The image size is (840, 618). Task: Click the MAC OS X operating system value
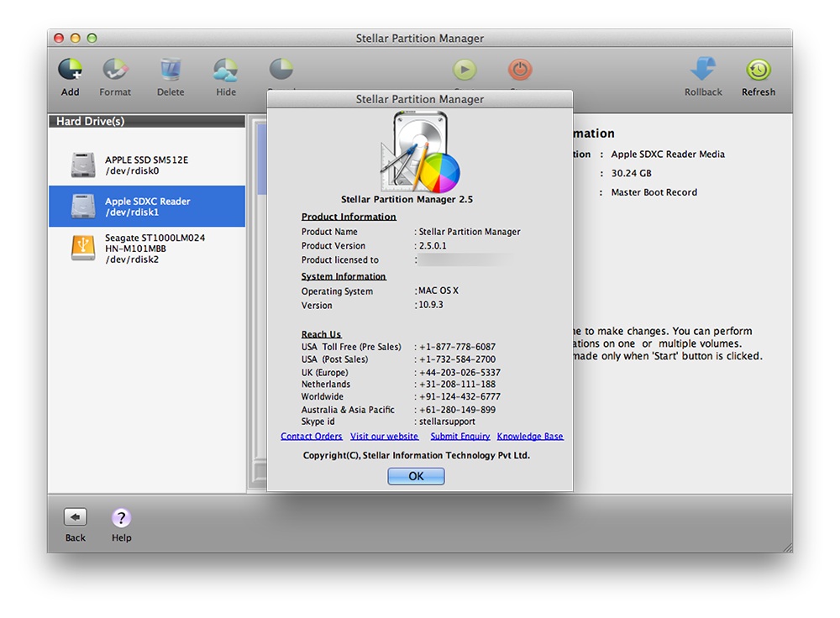pyautogui.click(x=438, y=291)
